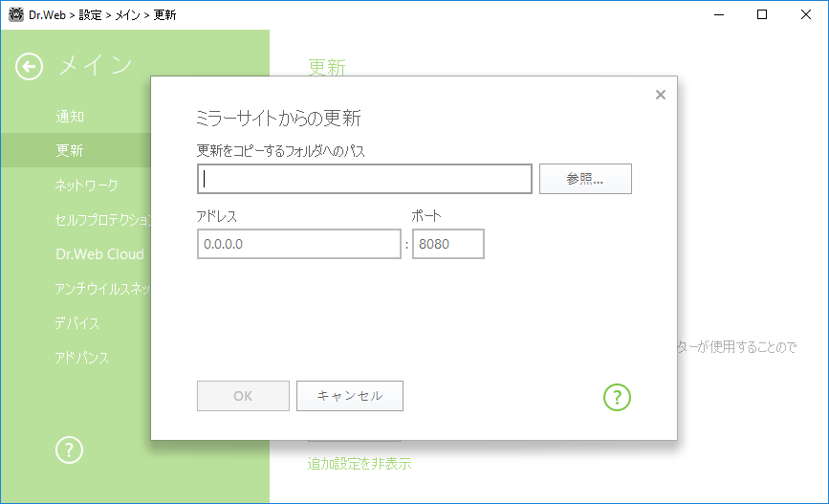829x504 pixels.
Task: Select 通知 in the sidebar
Action: (x=70, y=117)
